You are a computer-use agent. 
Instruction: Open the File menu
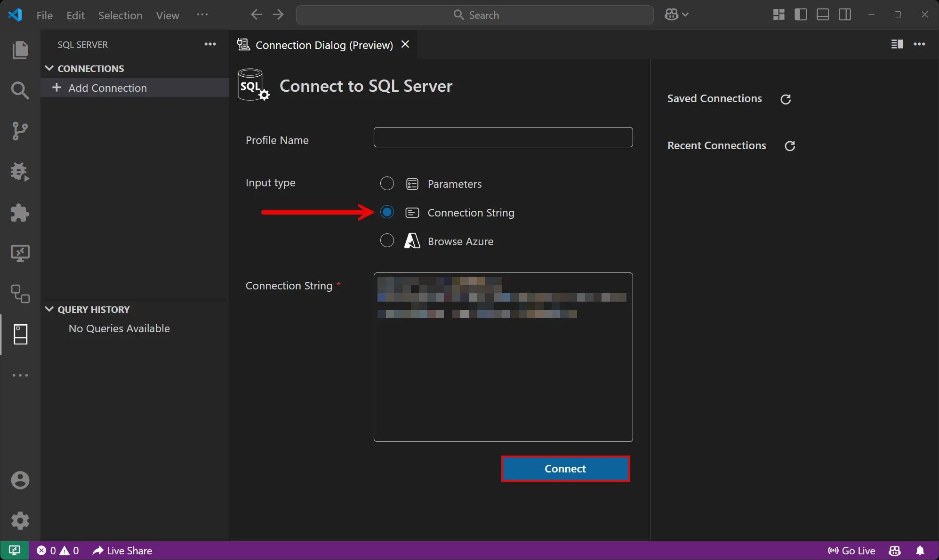(44, 15)
